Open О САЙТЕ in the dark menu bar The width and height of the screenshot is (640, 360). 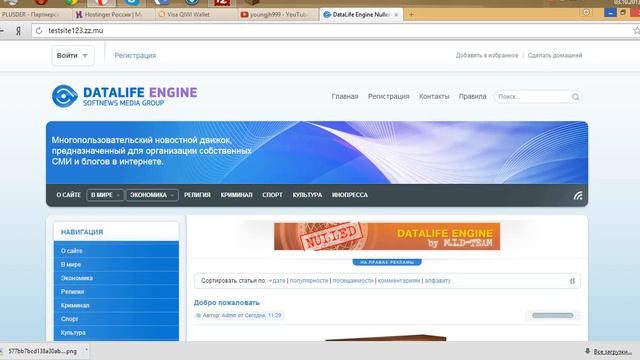click(69, 195)
